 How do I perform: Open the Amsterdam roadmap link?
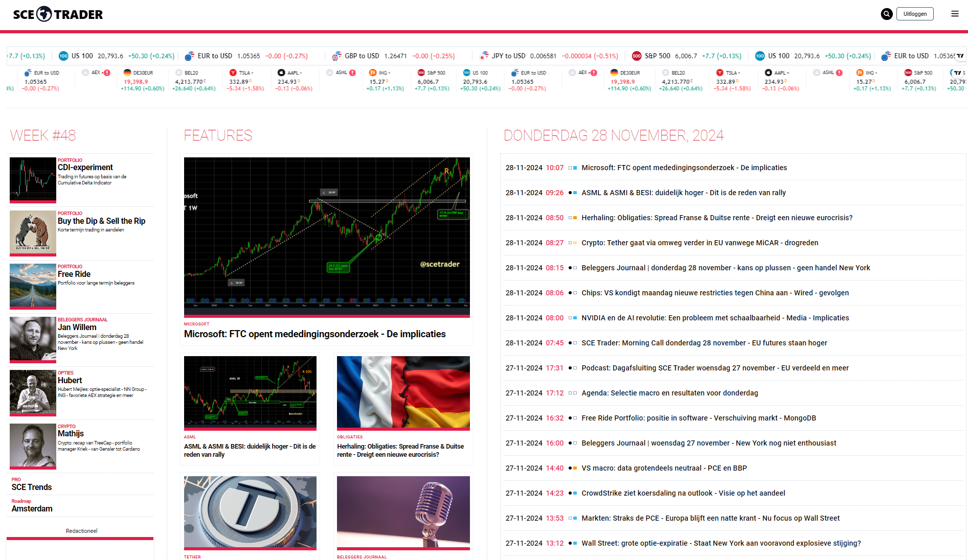(32, 508)
